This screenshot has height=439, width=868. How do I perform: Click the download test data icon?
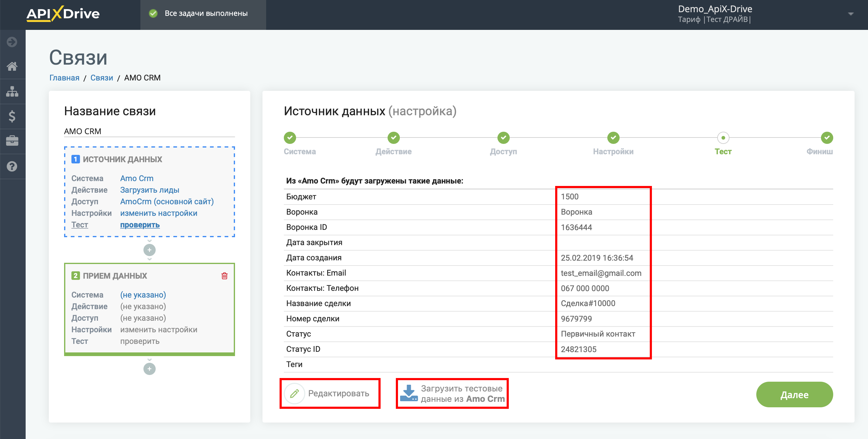point(409,393)
